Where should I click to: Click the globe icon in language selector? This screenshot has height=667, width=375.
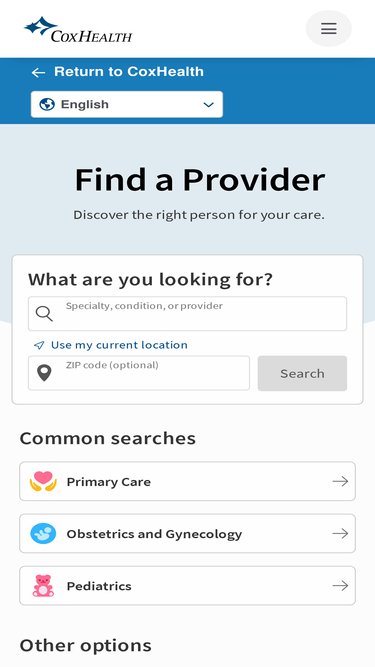[x=47, y=104]
